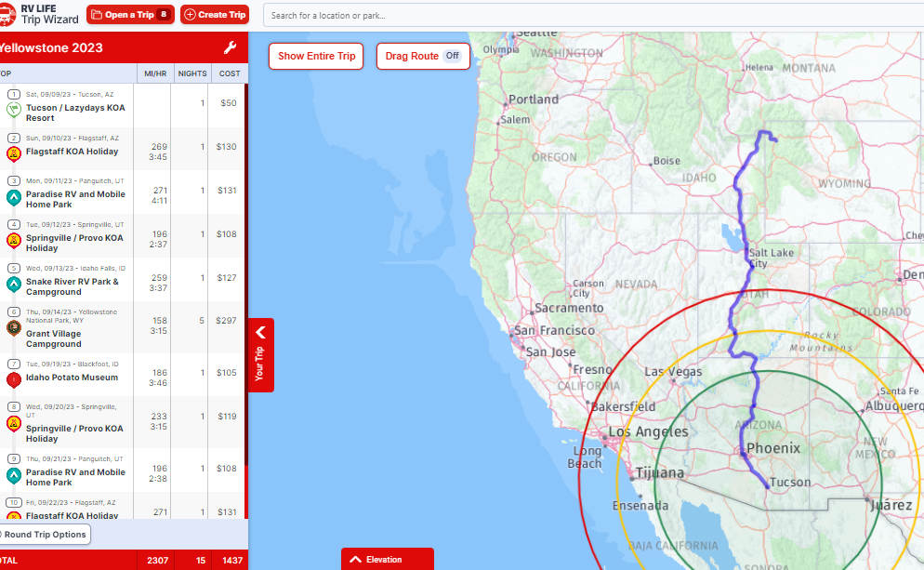Click the Yellowstone 2023 trip title
The height and width of the screenshot is (570, 924).
coord(51,47)
